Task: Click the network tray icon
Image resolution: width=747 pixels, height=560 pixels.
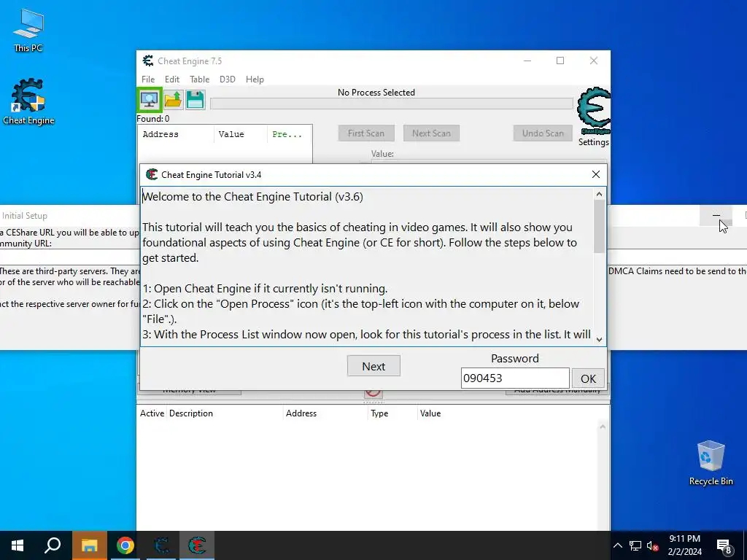Action: [x=635, y=545]
